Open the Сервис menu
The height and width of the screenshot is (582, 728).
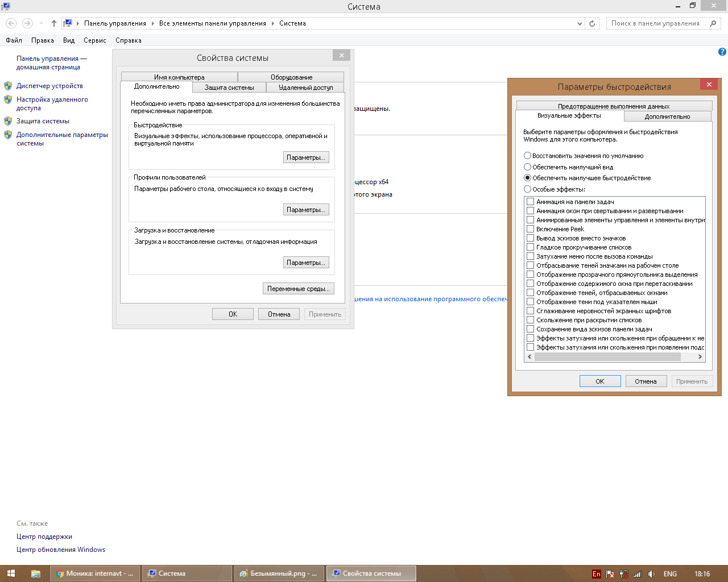tap(95, 40)
